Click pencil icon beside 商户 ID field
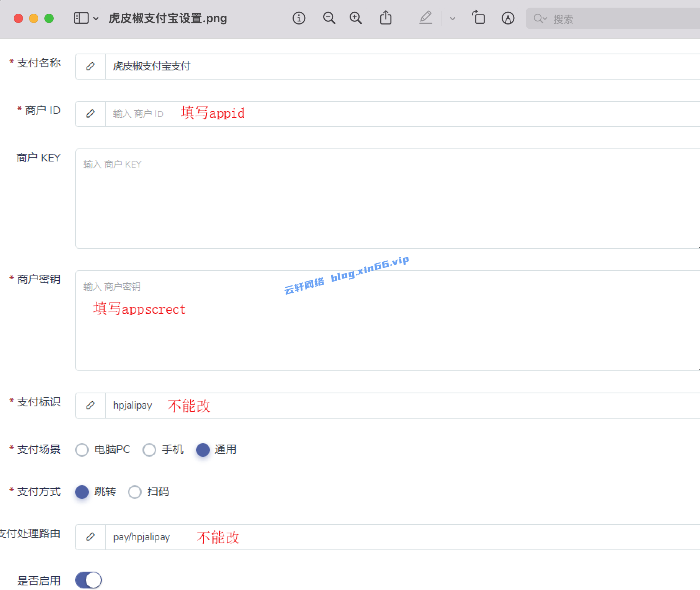Viewport: 700px width, 590px height. 90,114
